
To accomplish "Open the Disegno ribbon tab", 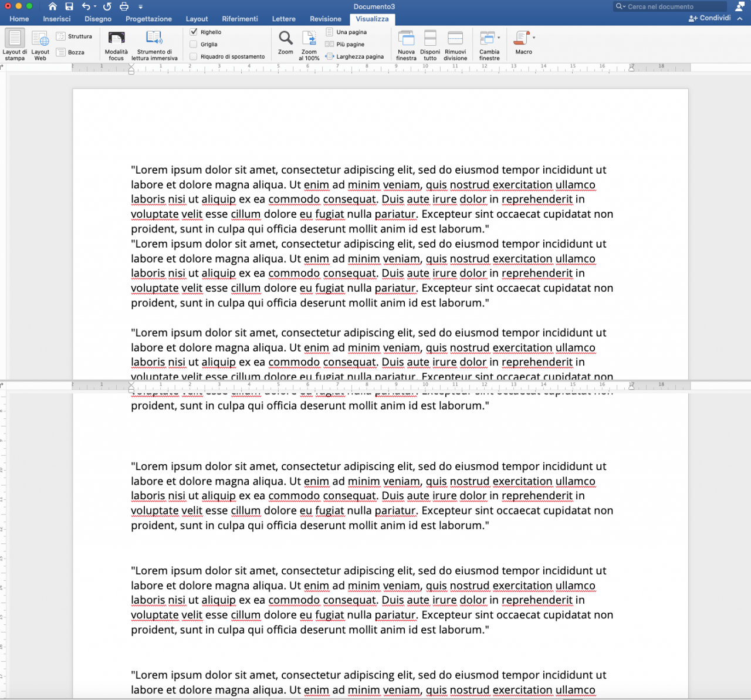I will point(98,19).
